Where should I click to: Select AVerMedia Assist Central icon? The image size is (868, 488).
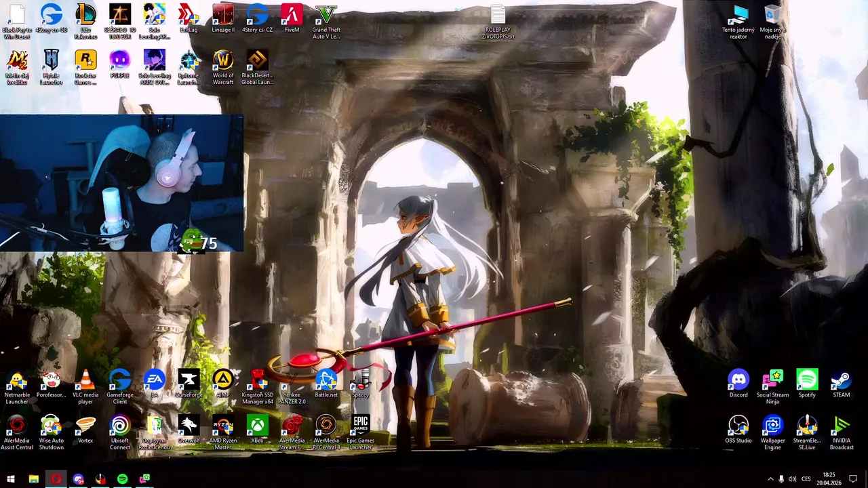click(17, 432)
